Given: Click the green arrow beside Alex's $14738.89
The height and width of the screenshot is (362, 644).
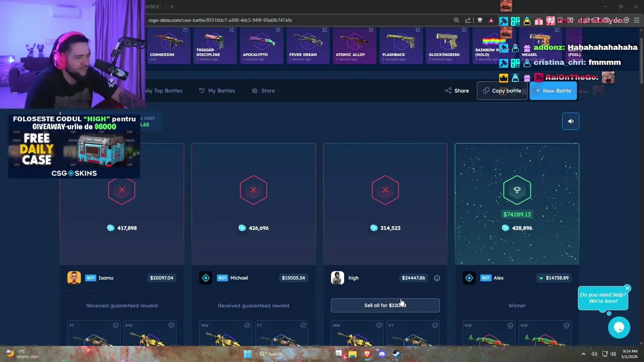Looking at the screenshot, I should click(541, 278).
